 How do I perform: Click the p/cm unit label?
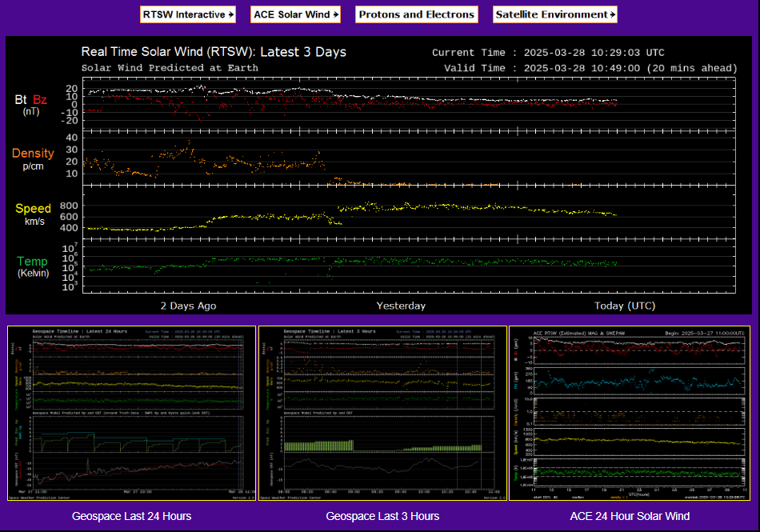pos(33,166)
